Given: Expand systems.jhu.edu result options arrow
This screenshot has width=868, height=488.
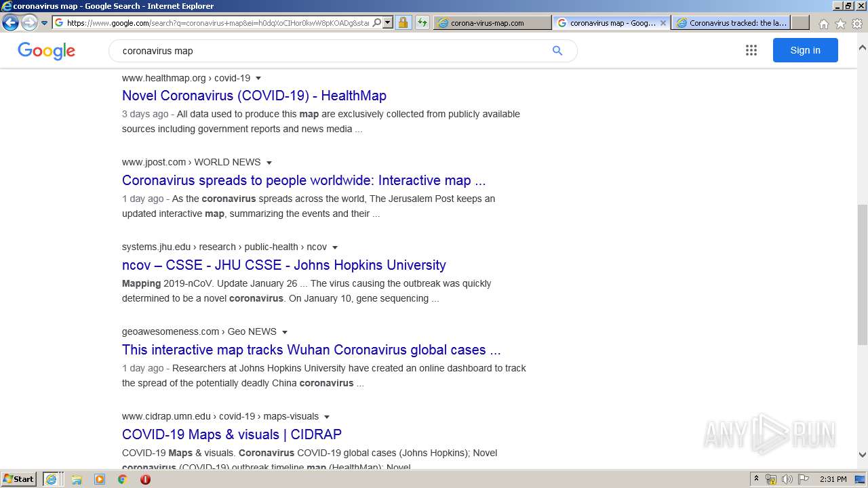Looking at the screenshot, I should [x=334, y=247].
